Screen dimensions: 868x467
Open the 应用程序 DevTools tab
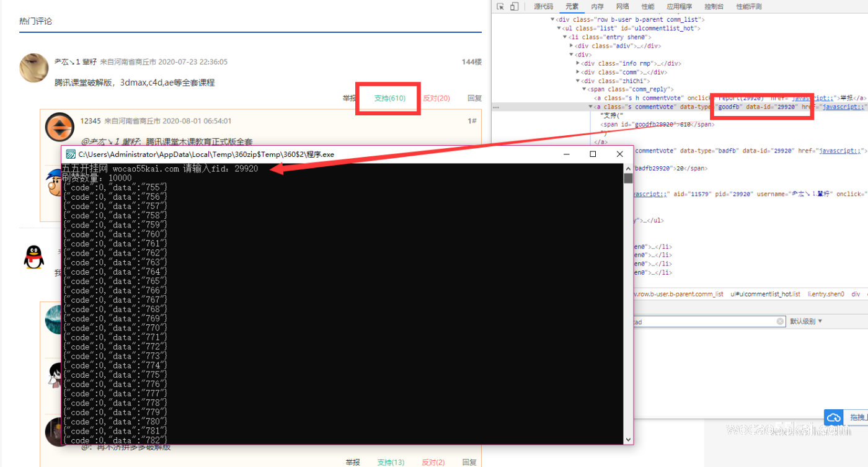[x=680, y=6]
